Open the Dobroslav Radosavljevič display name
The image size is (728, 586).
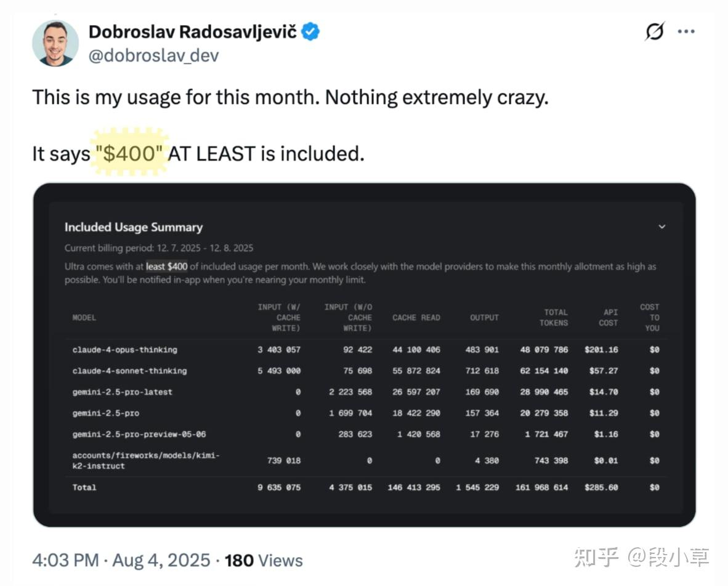193,32
